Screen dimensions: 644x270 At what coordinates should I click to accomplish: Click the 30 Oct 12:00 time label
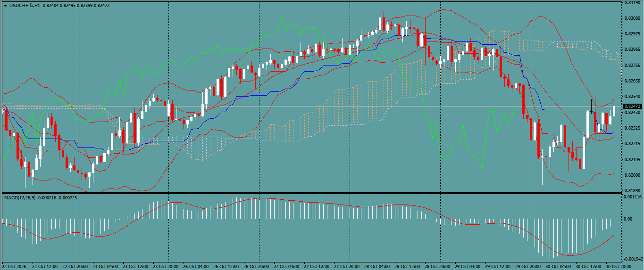pos(588,267)
